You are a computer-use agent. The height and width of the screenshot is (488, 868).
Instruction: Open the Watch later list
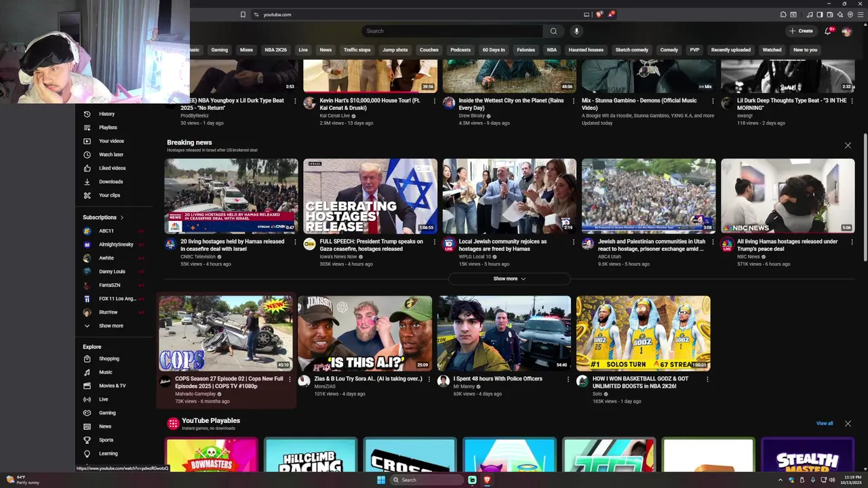click(x=114, y=155)
